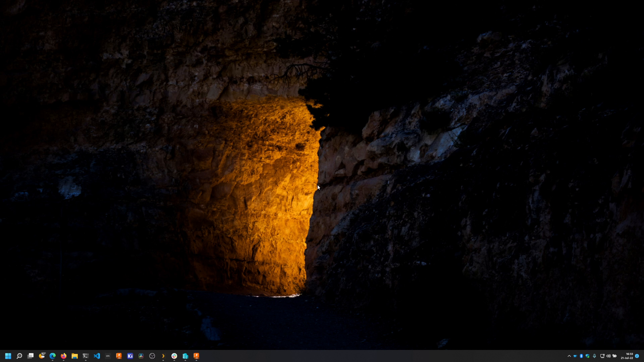Screen dimensions: 644x362
Task: Open OBS Studio from taskbar
Action: (152, 356)
